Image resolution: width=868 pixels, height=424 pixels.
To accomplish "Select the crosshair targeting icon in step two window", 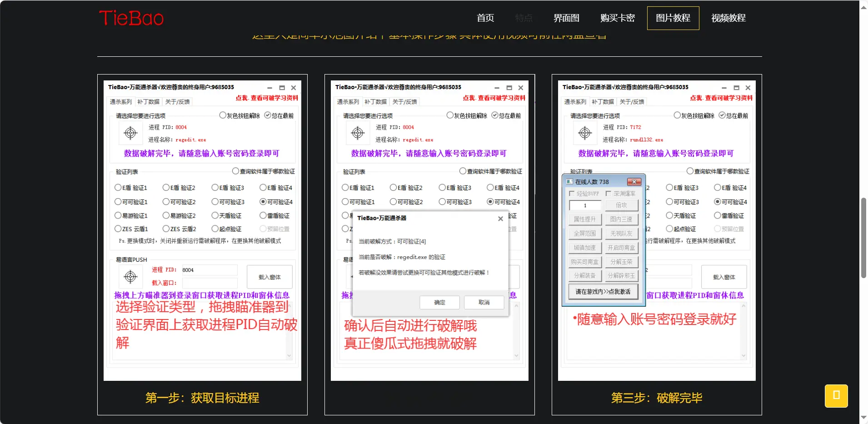I will [357, 133].
